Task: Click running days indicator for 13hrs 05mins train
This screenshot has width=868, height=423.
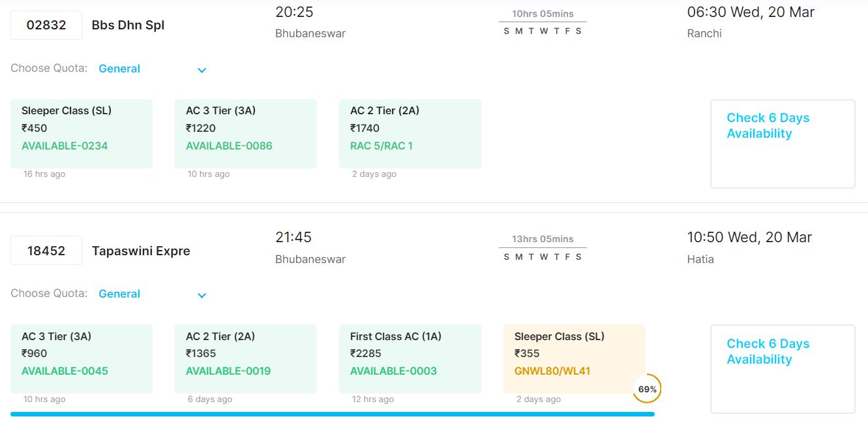Action: 543,257
